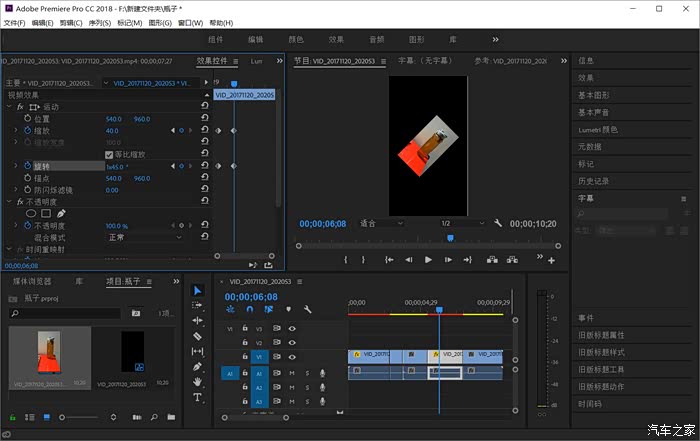Switch to the 颜色 workspace tab
700x441 pixels.
tap(296, 40)
